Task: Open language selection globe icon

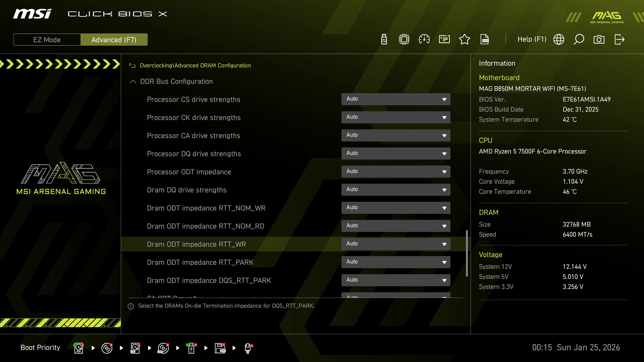Action: [x=559, y=40]
